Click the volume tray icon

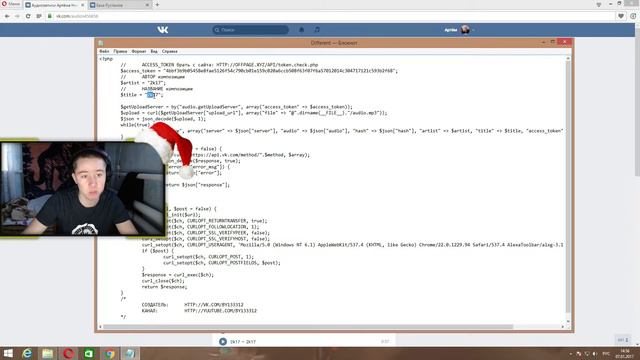point(595,353)
